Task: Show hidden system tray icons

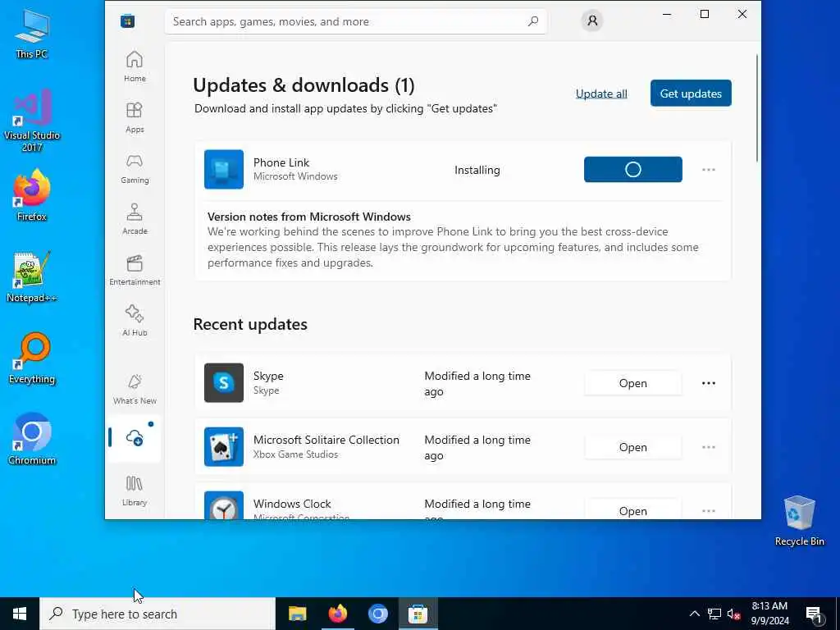Action: (x=694, y=614)
